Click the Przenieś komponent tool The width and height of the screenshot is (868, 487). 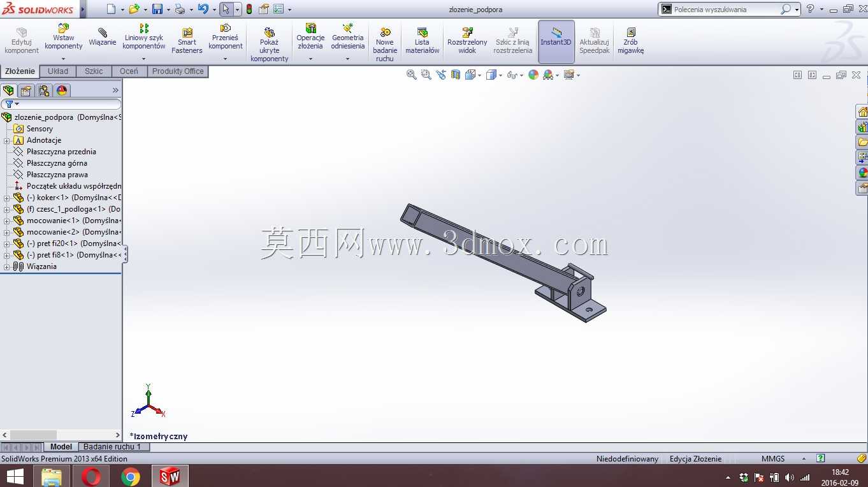pos(226,38)
